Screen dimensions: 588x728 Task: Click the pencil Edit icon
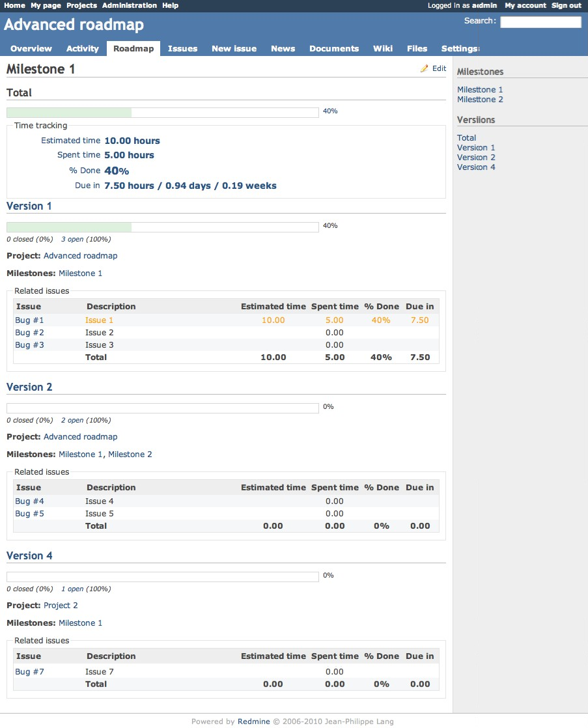tap(425, 68)
